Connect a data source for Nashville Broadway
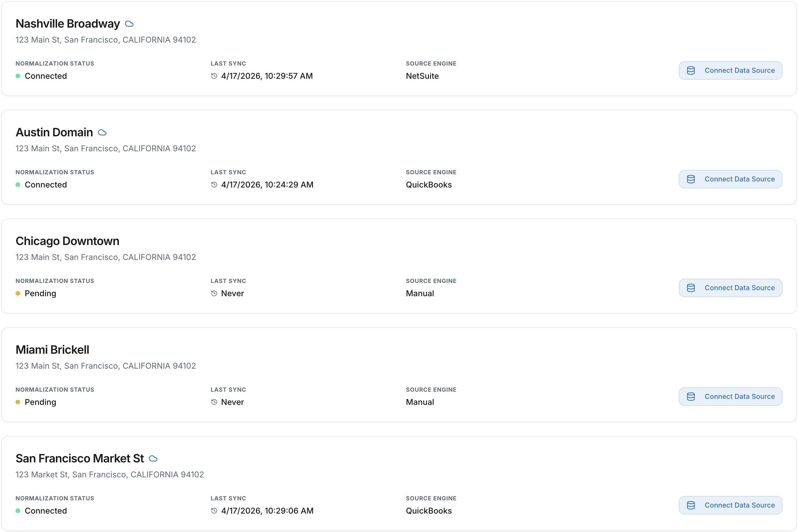This screenshot has height=532, width=798. tap(730, 70)
